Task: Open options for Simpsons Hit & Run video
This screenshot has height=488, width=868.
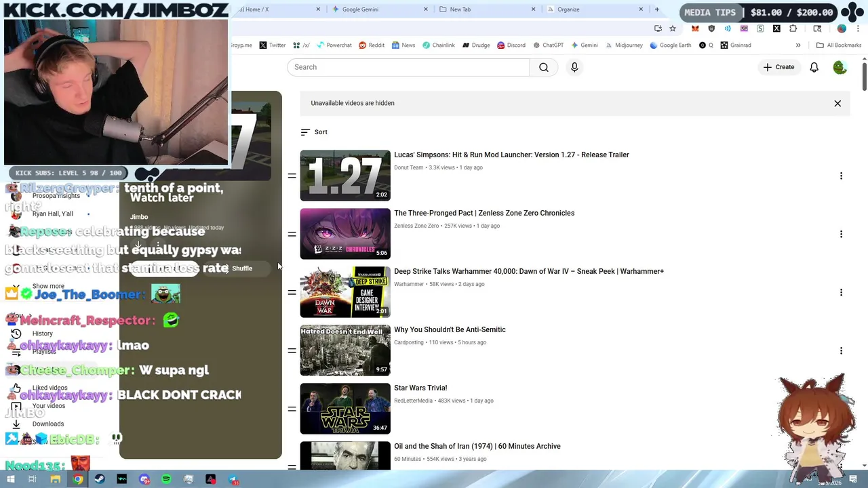Action: [841, 176]
